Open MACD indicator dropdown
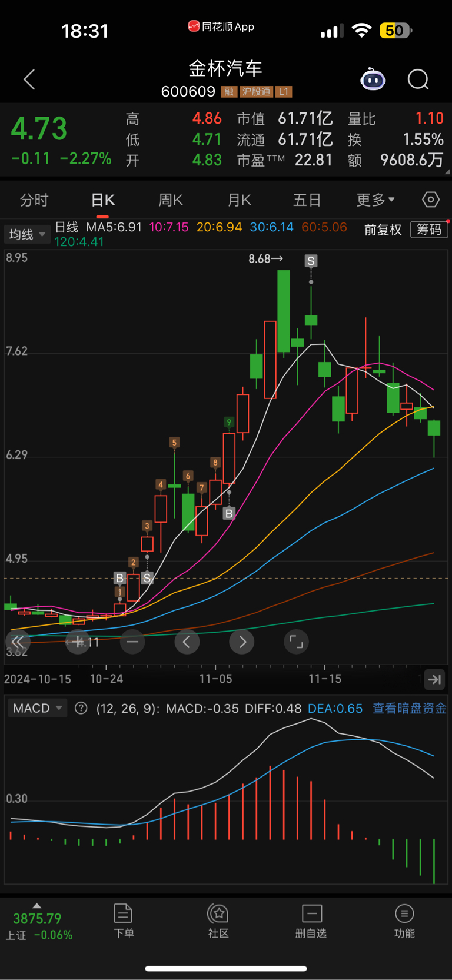The width and height of the screenshot is (452, 980). click(x=38, y=708)
